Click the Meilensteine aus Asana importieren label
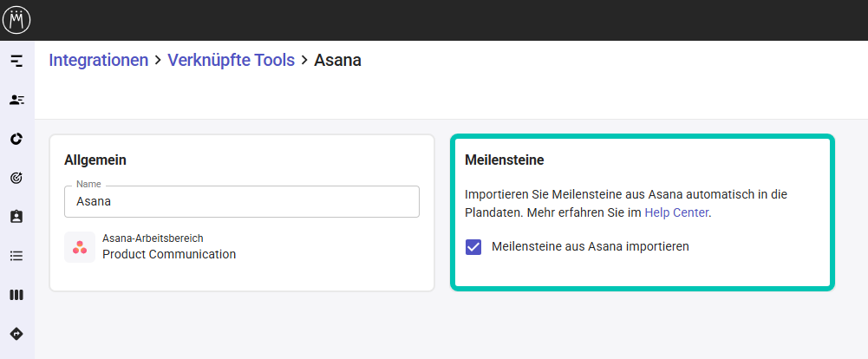Viewport: 868px width, 359px height. (591, 247)
